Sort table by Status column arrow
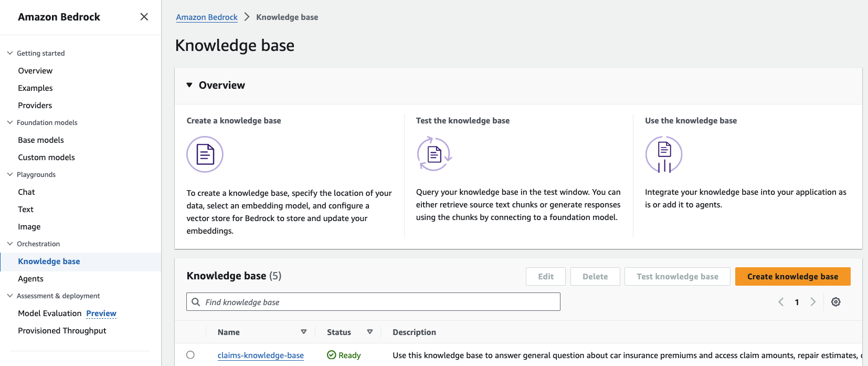The image size is (868, 366). pyautogui.click(x=369, y=332)
